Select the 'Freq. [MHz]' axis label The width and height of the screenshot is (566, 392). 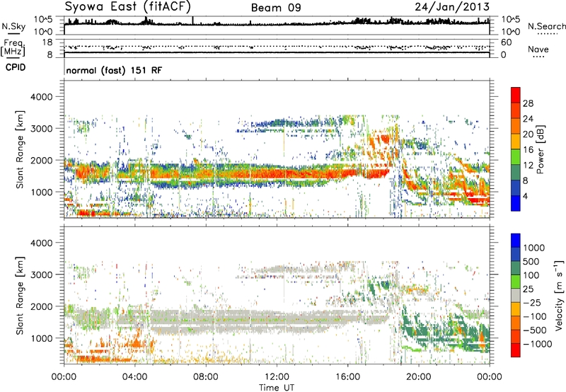point(13,47)
